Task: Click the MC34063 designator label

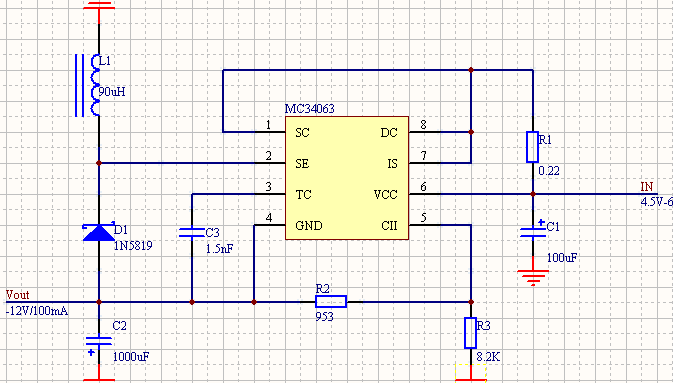Action: click(x=309, y=109)
